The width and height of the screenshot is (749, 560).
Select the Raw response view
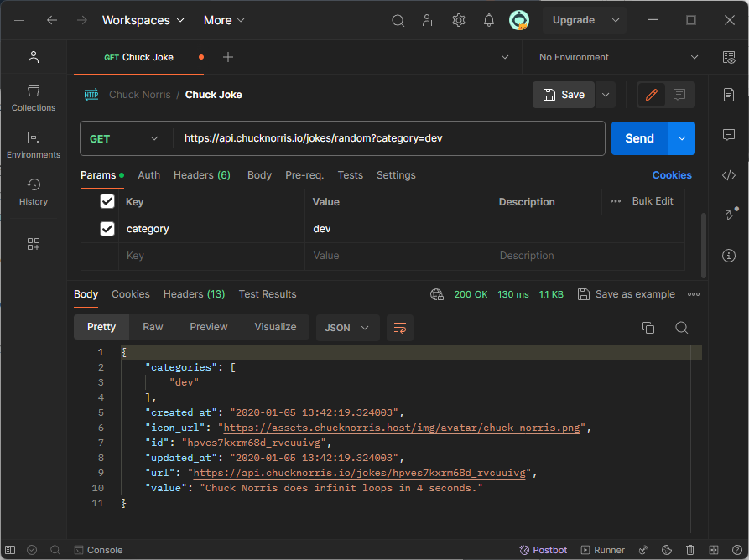(153, 327)
